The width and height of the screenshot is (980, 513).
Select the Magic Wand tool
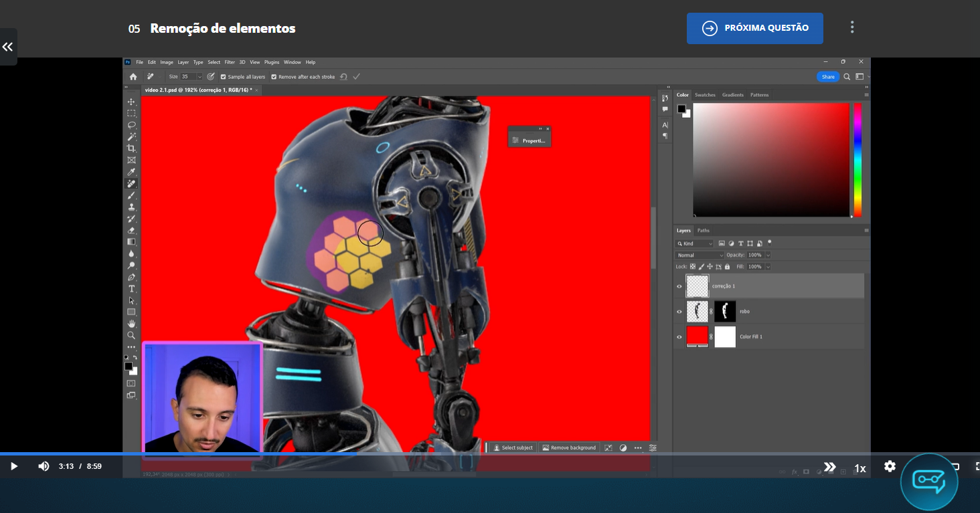(x=131, y=136)
